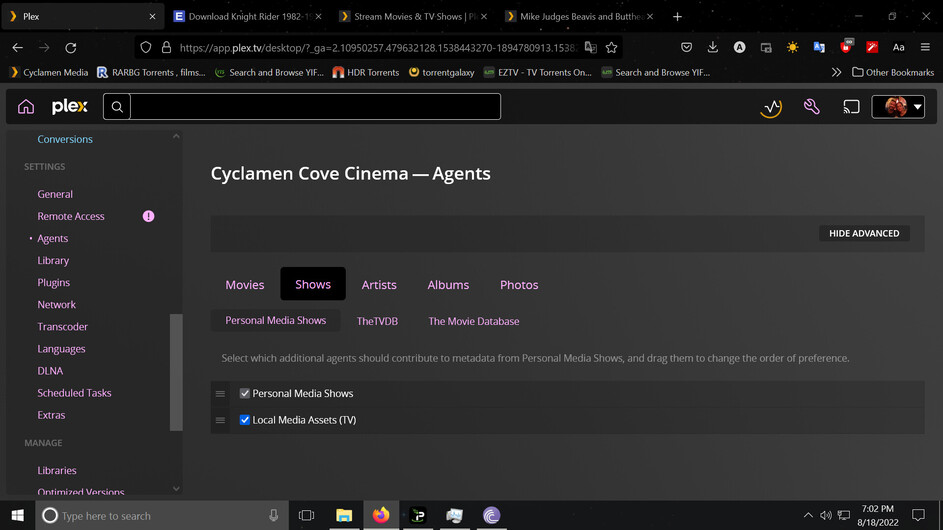Grab drag handle for Local Media Assets
Screen dimensions: 943x530
220,421
